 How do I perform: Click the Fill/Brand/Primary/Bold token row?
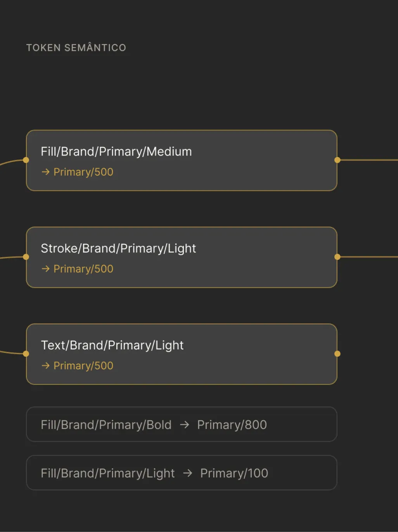(182, 424)
